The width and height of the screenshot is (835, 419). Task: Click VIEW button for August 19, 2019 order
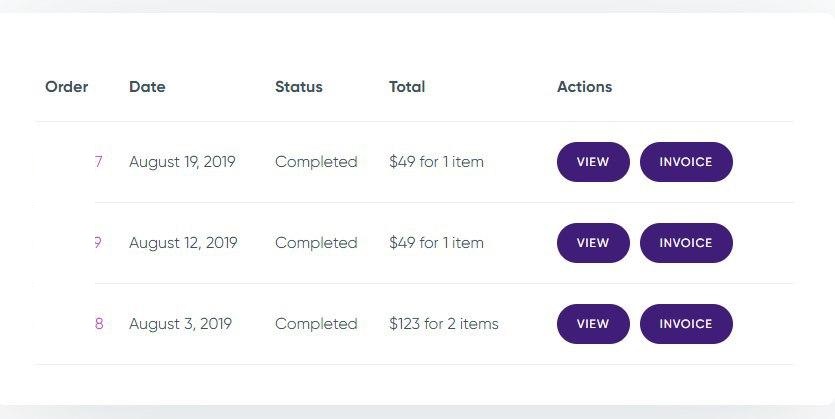pyautogui.click(x=593, y=162)
